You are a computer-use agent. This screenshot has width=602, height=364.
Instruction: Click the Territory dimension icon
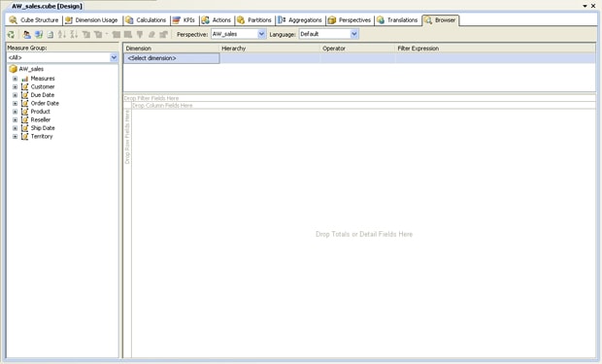point(24,136)
